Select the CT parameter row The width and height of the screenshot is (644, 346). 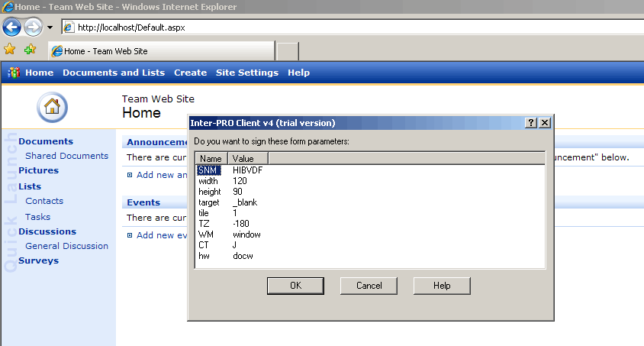pos(370,245)
